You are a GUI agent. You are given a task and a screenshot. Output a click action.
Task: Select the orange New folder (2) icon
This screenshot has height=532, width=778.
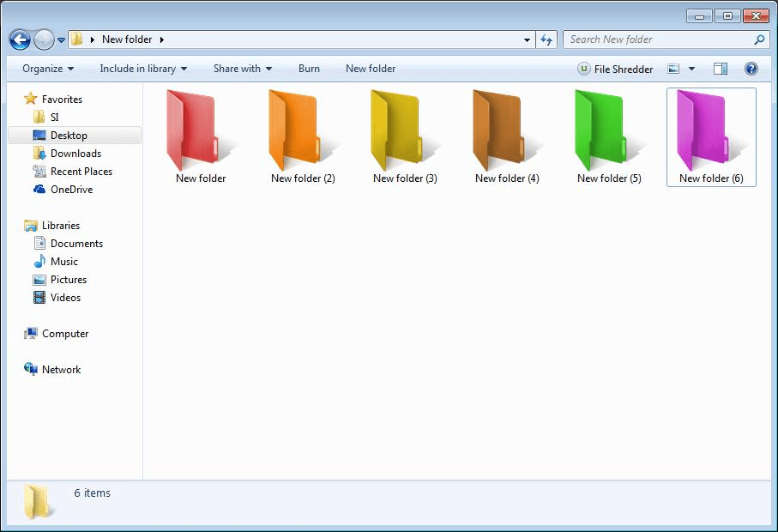(x=293, y=130)
